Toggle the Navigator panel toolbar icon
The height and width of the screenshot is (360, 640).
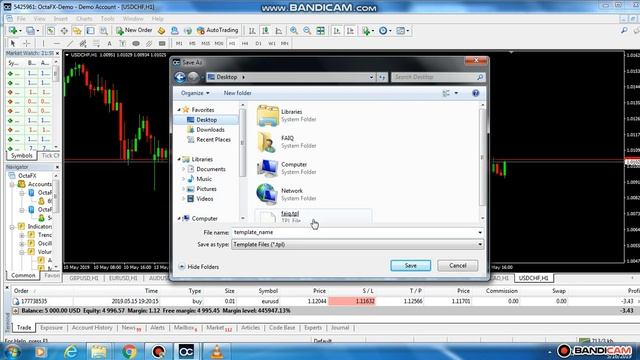click(x=77, y=31)
